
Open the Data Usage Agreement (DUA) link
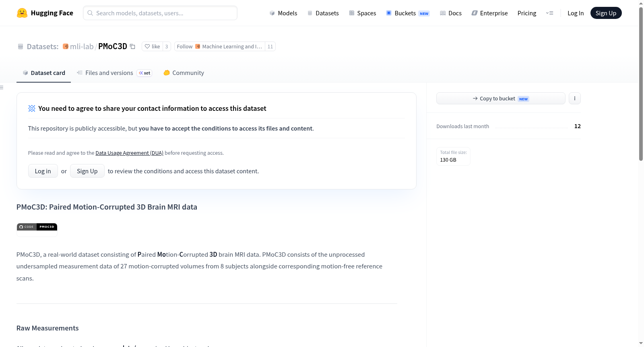point(129,153)
